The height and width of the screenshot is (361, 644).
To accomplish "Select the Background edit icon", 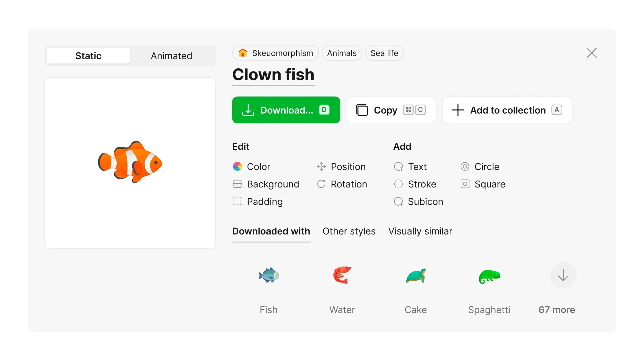I will [237, 184].
